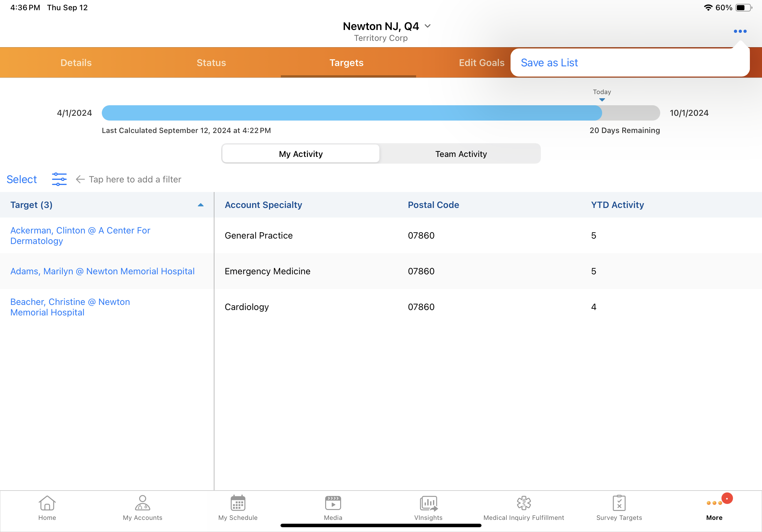This screenshot has height=532, width=762.
Task: Switch to the Status tab
Action: 211,63
